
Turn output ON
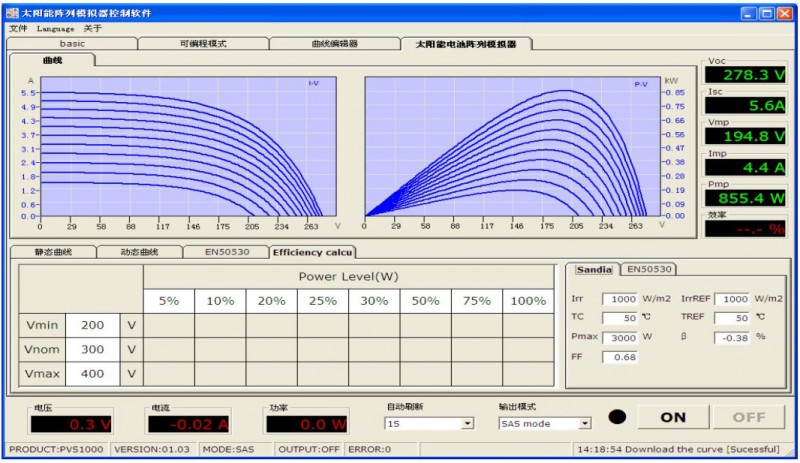(x=673, y=418)
